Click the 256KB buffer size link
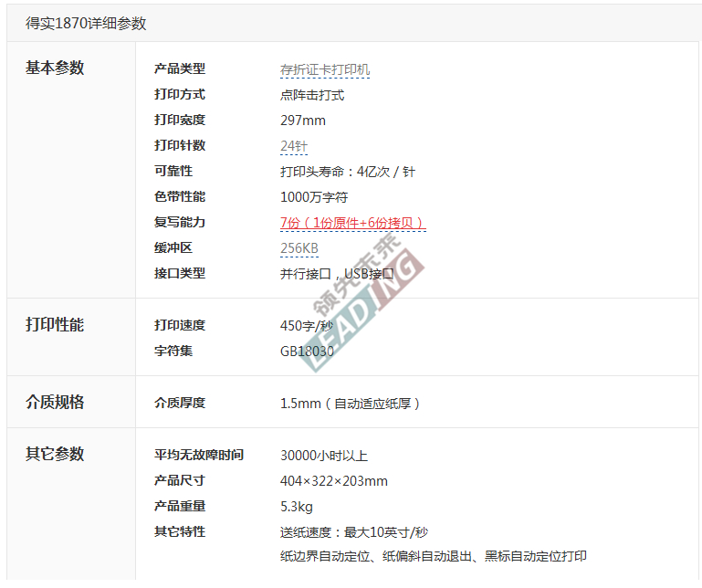This screenshot has height=588, width=702. point(299,248)
